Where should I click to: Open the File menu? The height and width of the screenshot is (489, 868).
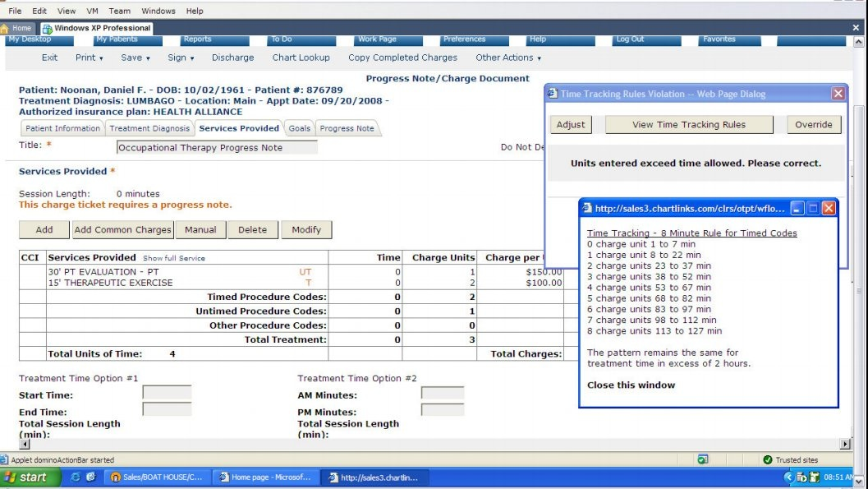click(15, 11)
